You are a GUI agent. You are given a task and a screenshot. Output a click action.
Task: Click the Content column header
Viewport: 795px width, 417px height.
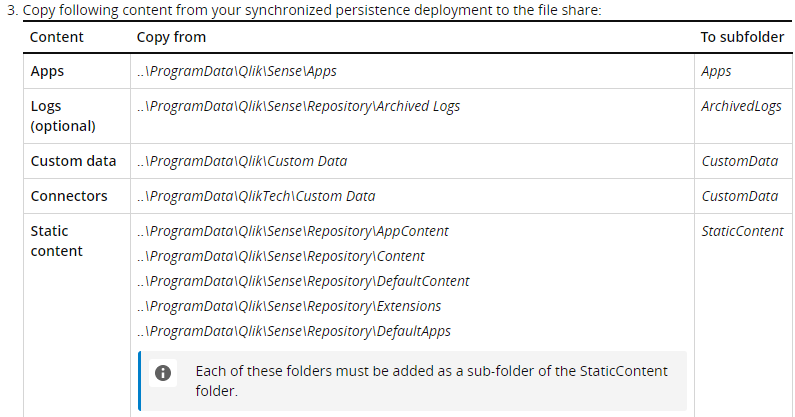(x=57, y=37)
